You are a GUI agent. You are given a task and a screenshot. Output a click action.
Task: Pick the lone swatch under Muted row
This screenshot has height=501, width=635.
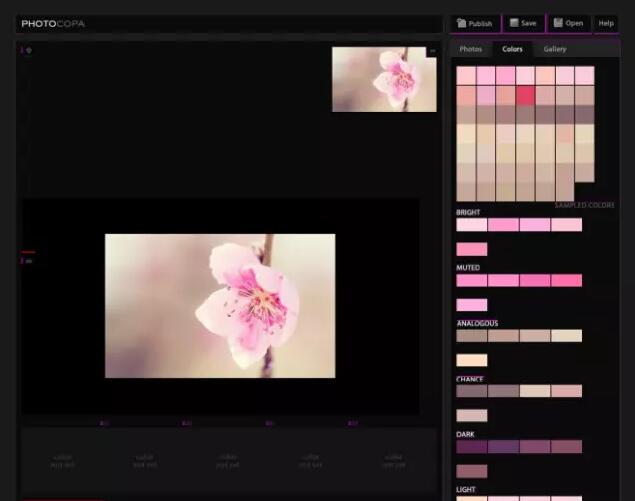(472, 305)
